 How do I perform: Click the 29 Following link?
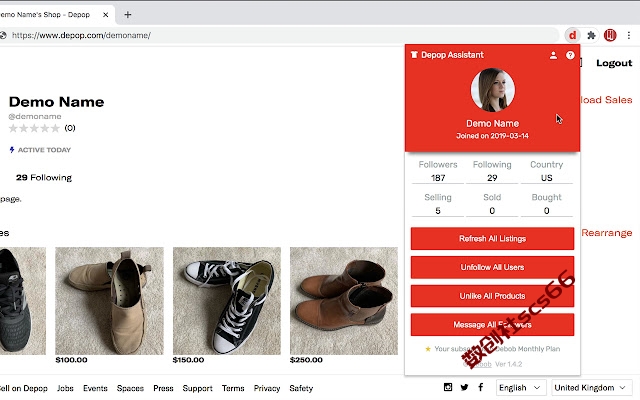(x=44, y=178)
